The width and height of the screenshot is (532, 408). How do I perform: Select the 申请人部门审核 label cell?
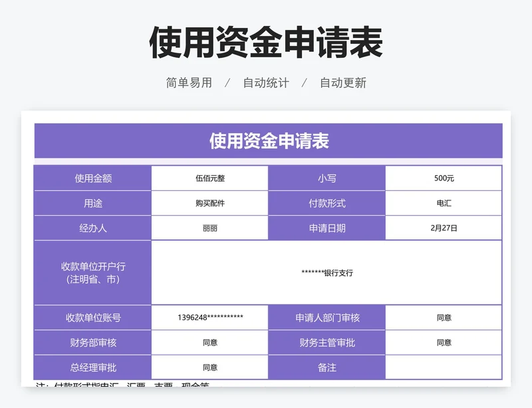[327, 317]
